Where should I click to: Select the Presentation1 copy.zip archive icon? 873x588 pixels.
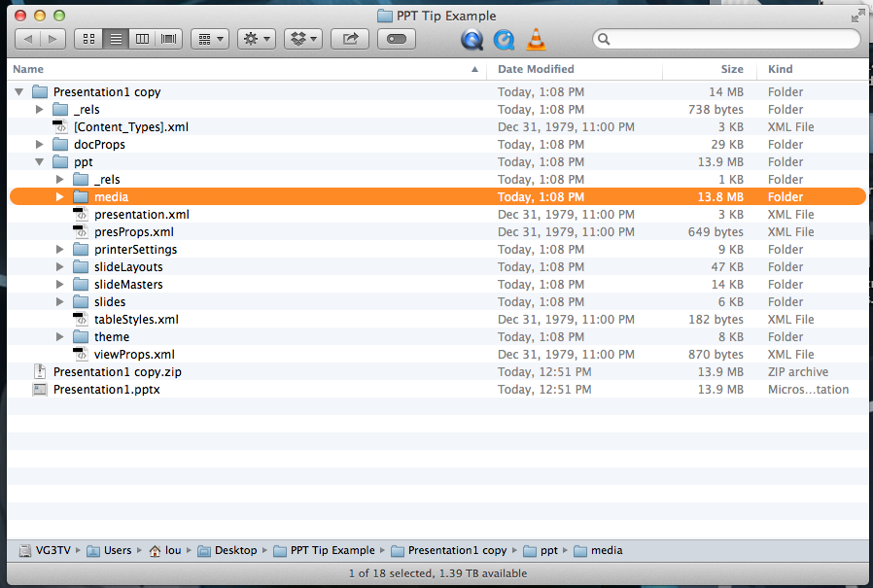point(40,371)
